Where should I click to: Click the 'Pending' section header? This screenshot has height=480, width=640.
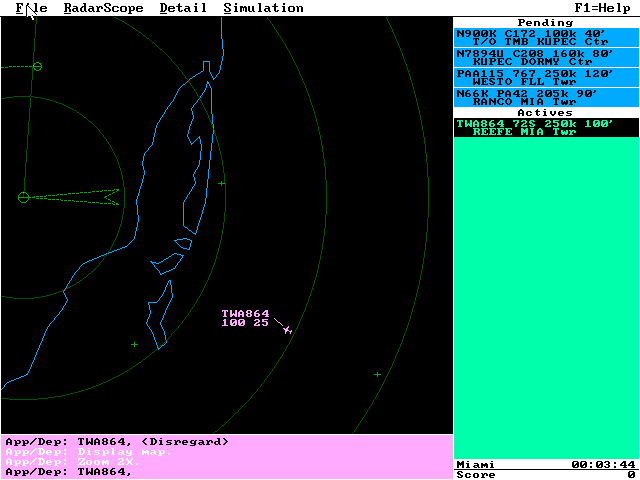pyautogui.click(x=545, y=22)
